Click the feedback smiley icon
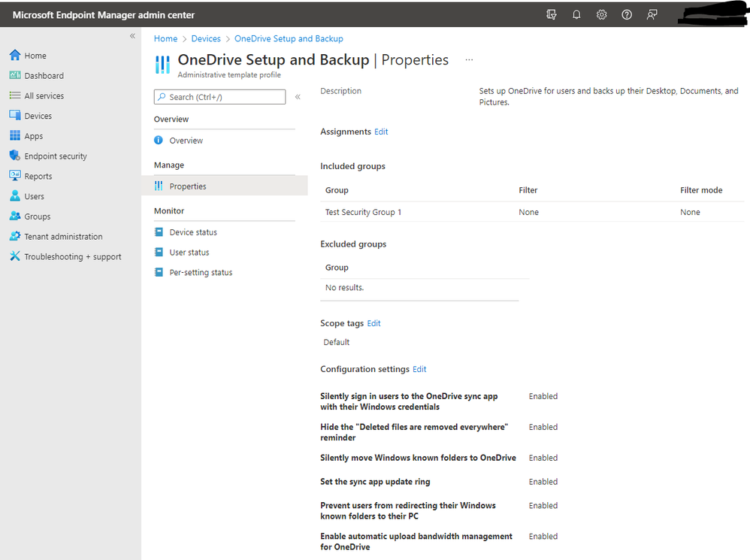Screen dimensions: 750x560 652,14
